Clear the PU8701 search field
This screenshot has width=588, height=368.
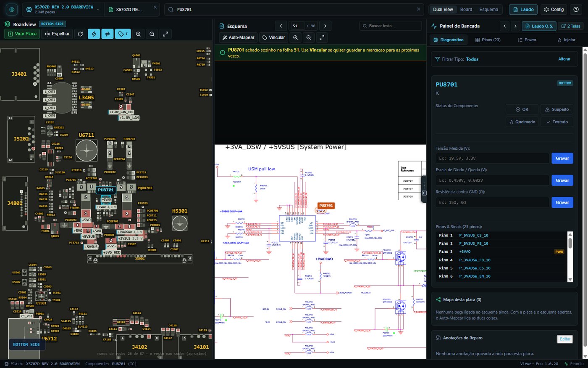(418, 9)
